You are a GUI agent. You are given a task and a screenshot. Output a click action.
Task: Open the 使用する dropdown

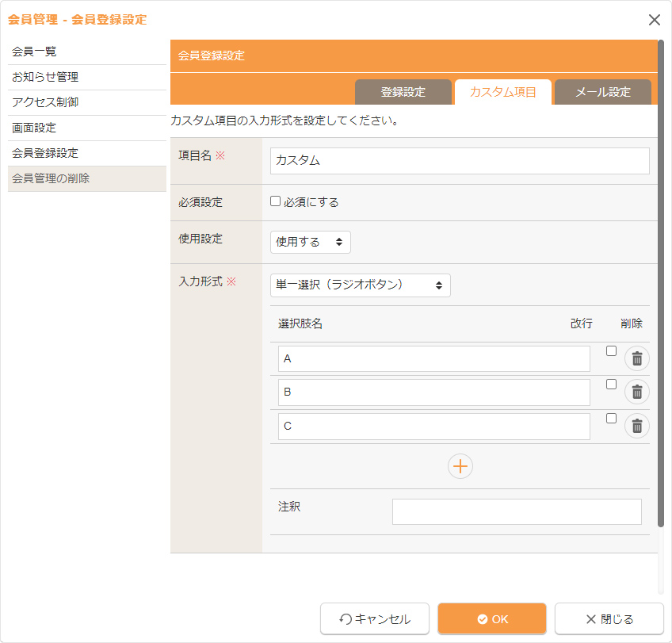[x=310, y=242]
